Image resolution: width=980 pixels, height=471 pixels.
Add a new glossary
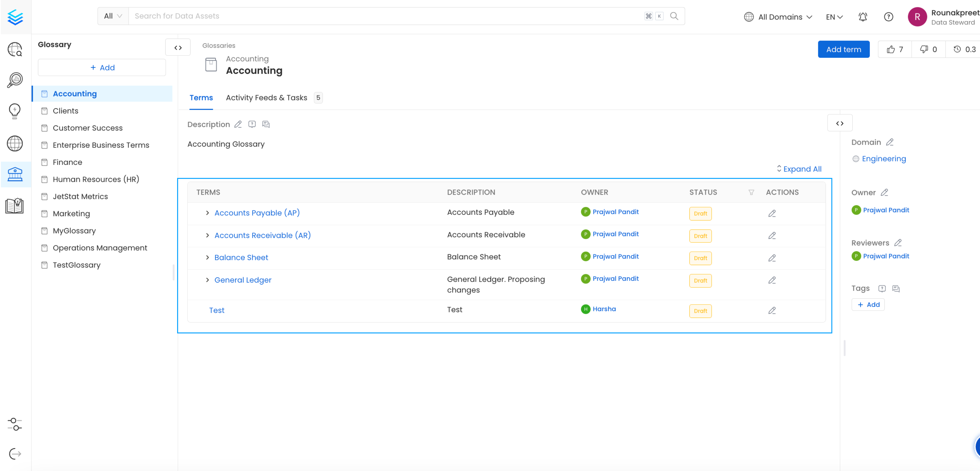point(102,68)
